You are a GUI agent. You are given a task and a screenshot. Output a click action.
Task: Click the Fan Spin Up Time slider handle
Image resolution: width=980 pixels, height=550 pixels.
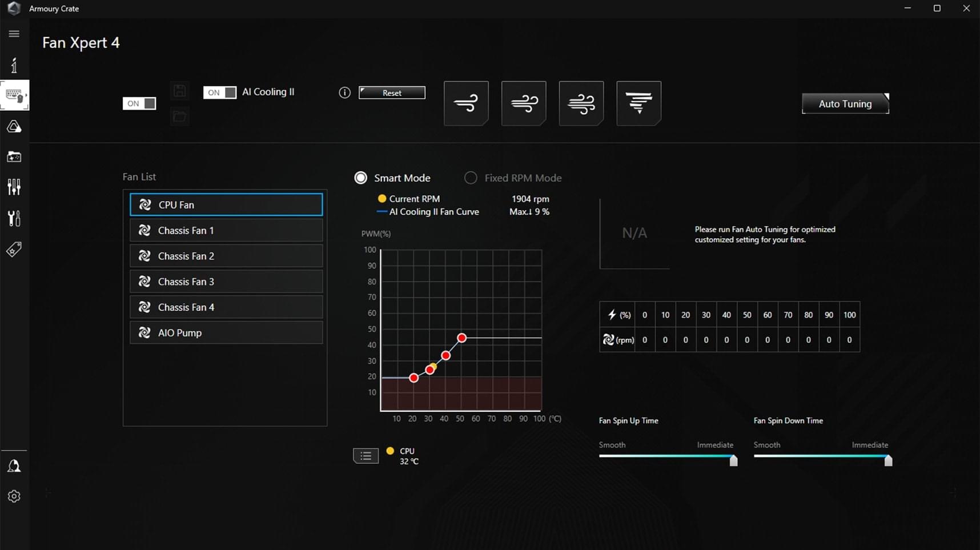pos(733,460)
